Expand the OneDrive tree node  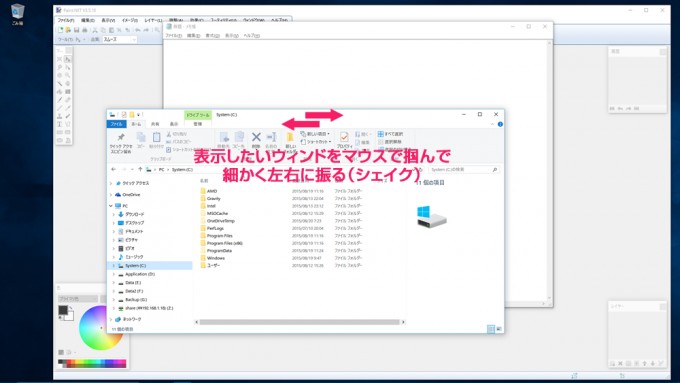111,195
